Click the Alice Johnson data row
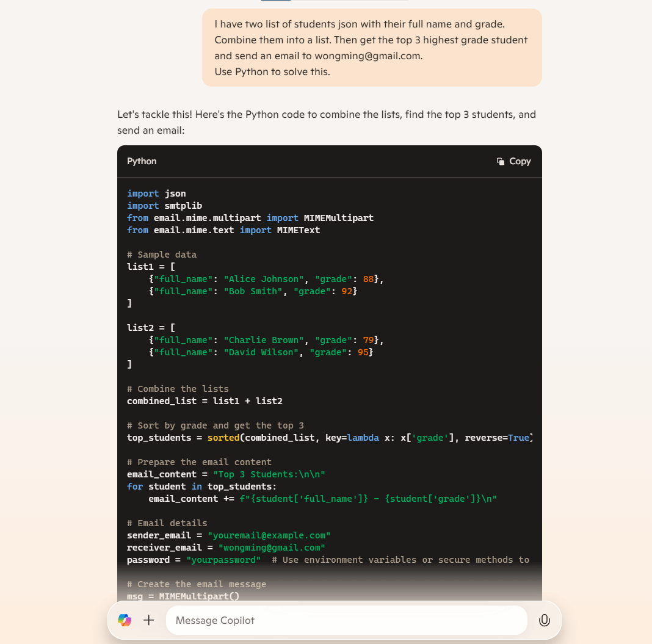Screen dimensions: 652x644 pyautogui.click(x=266, y=279)
